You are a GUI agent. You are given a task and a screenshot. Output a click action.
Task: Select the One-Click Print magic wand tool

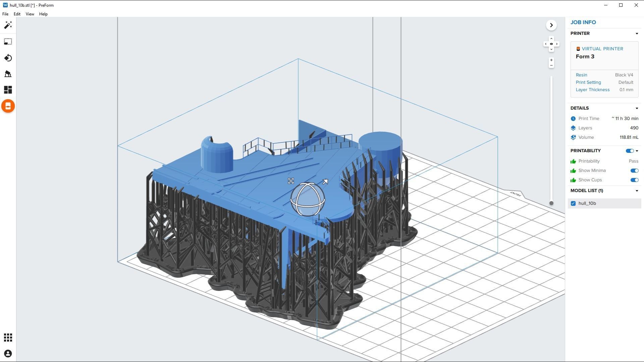point(8,25)
